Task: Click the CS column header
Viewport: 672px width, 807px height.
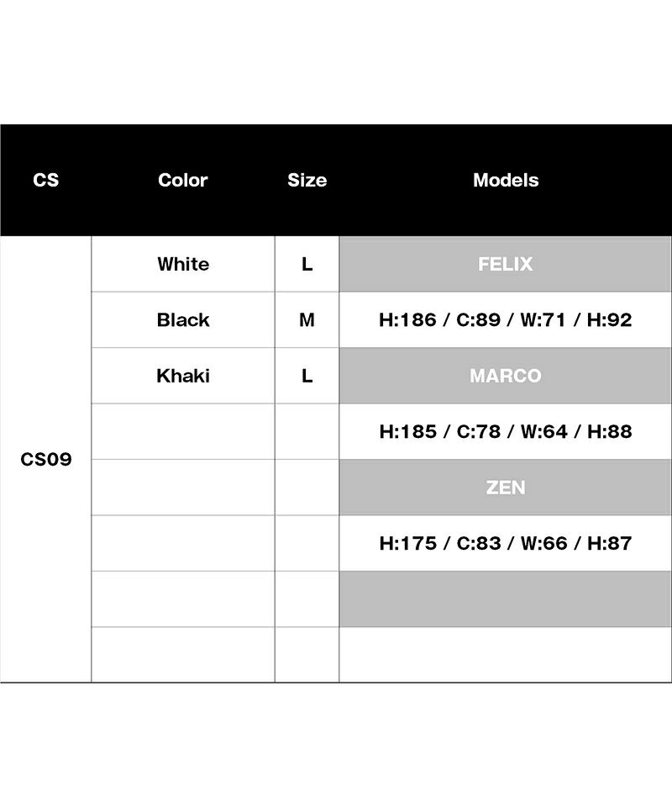Action: tap(46, 180)
